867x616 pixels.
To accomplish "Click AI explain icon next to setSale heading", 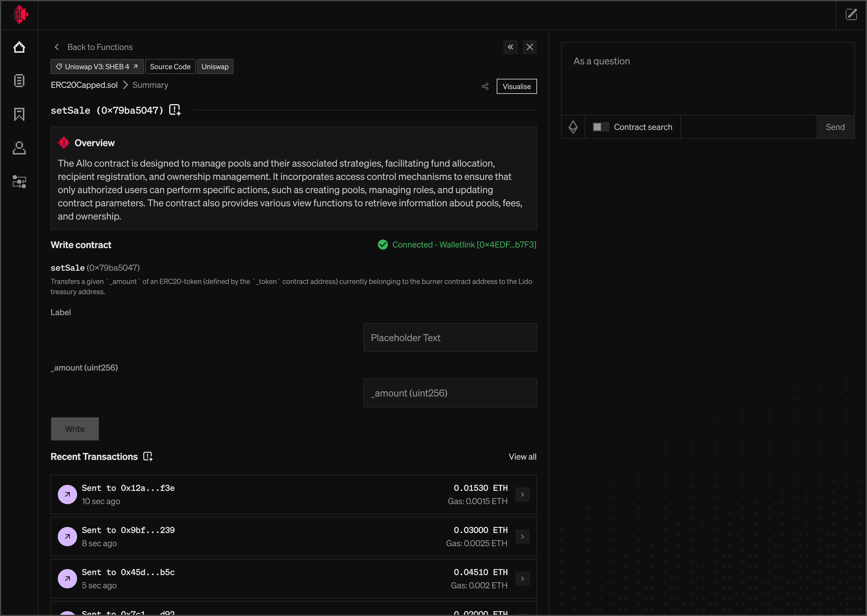I will click(x=175, y=110).
